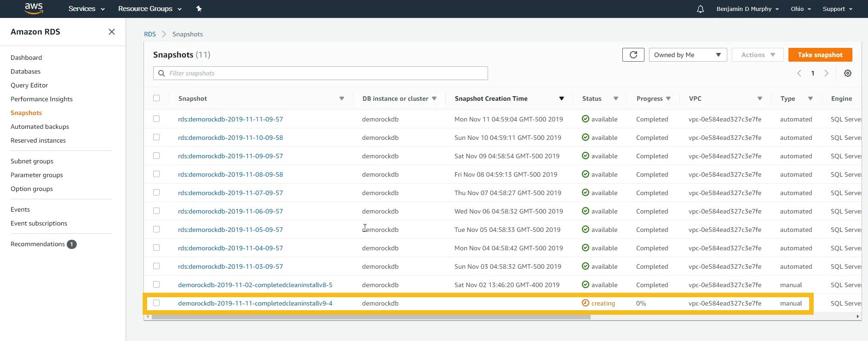The image size is (868, 341).
Task: Open Reserved instances
Action: click(x=38, y=140)
